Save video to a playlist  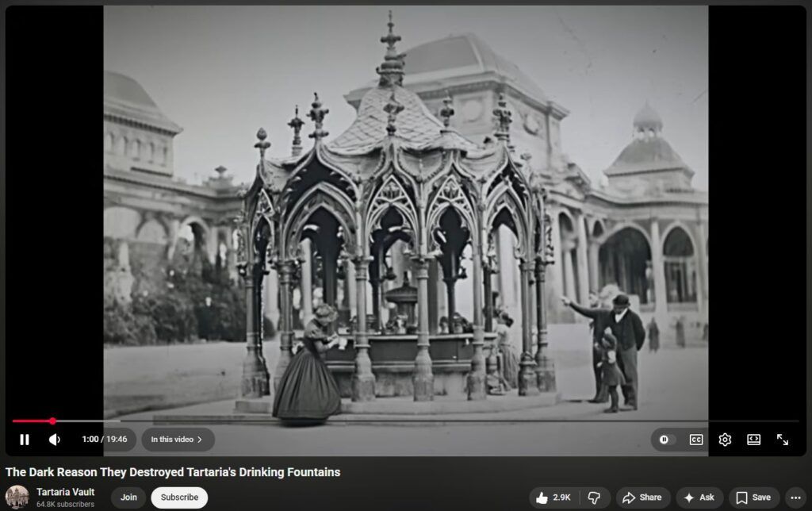753,498
